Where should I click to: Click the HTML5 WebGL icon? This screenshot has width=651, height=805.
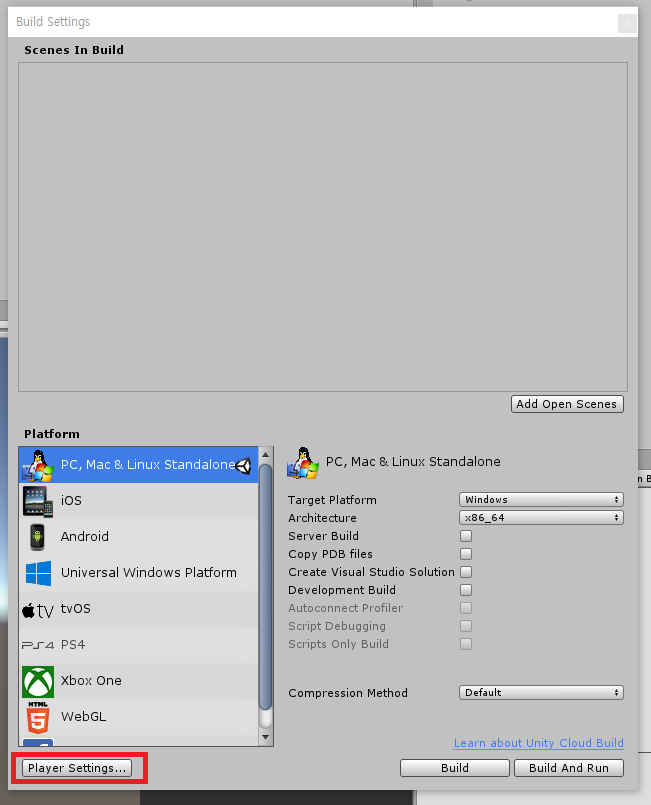[x=38, y=718]
